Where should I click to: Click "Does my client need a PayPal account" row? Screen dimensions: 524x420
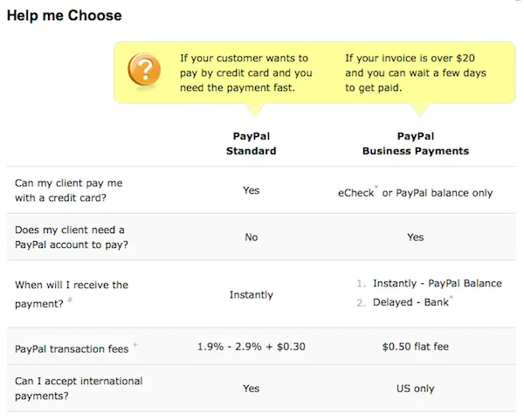point(70,237)
